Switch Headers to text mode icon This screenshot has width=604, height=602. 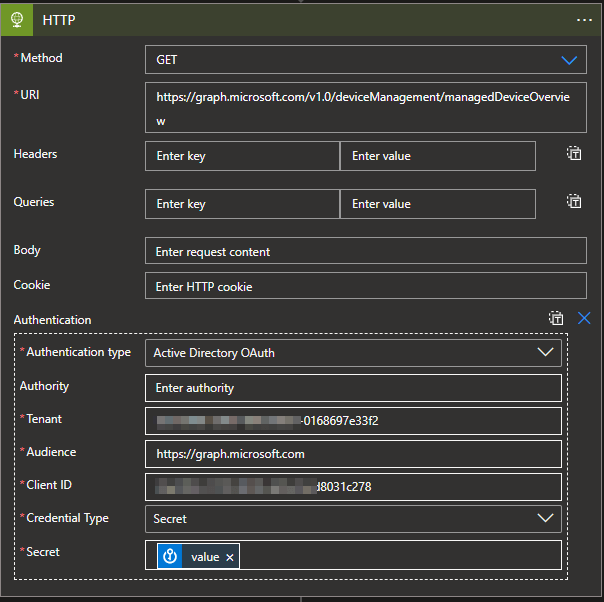(x=574, y=154)
